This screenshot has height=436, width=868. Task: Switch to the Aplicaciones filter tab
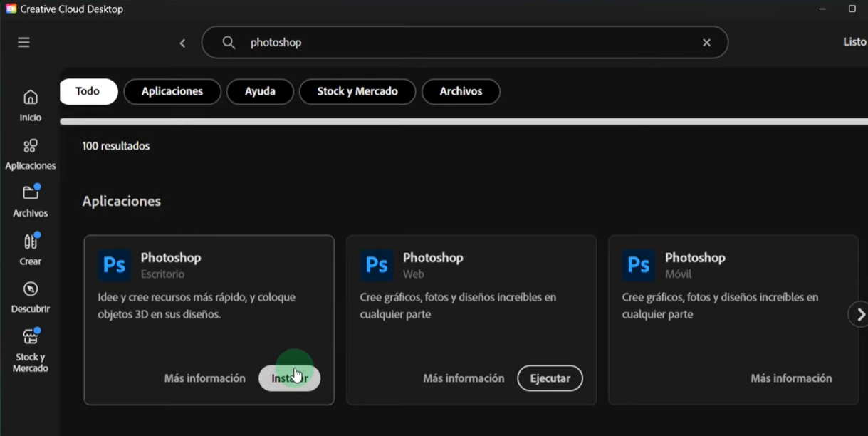[x=172, y=91]
